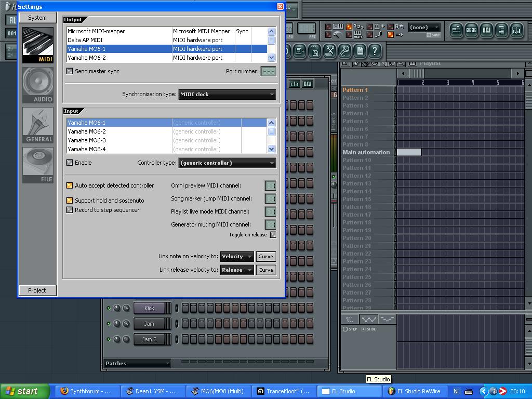The height and width of the screenshot is (399, 532).
Task: Open the AUDIO settings page icon
Action: click(37, 85)
